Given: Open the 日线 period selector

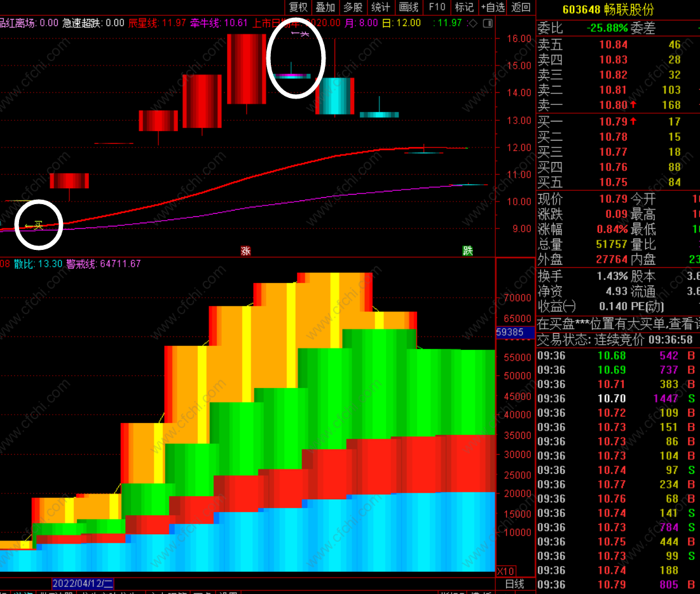Looking at the screenshot, I should (514, 584).
